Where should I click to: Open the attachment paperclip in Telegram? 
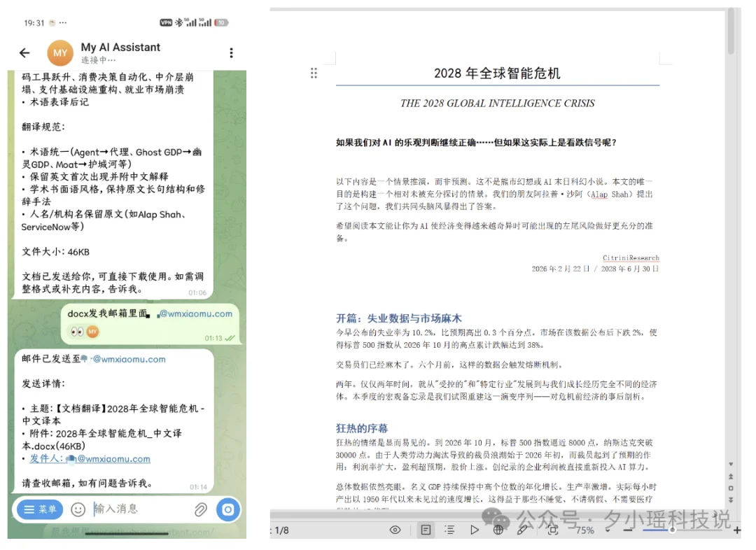point(201,509)
